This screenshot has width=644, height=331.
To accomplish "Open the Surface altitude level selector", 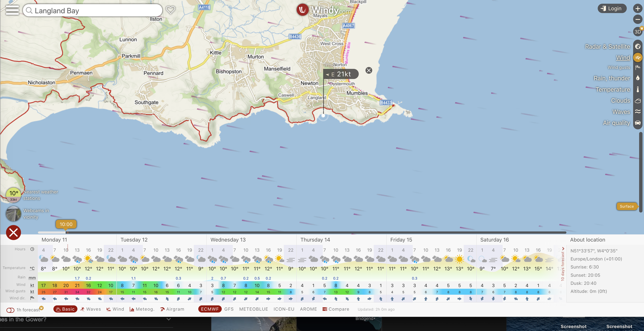I will click(x=626, y=206).
